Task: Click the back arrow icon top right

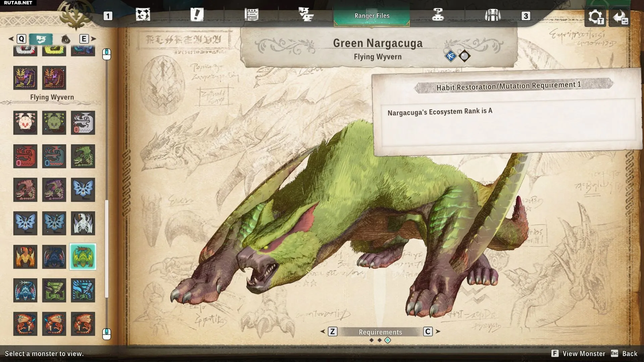Action: (x=619, y=17)
